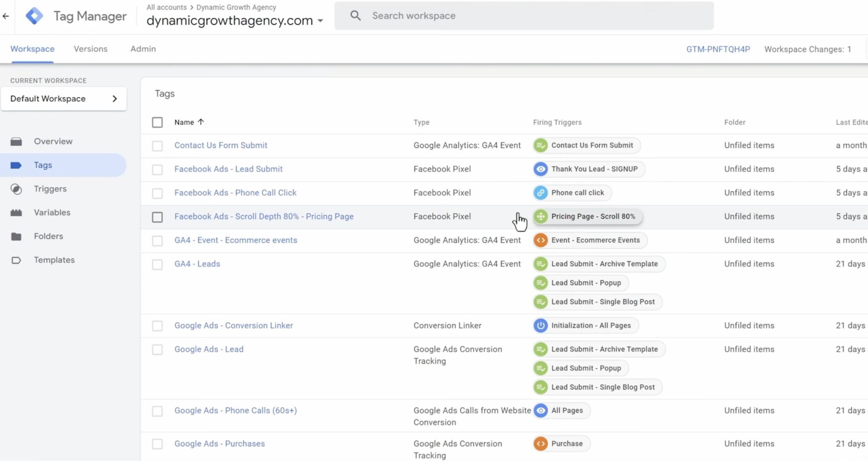Open the Admin tab
Image resolution: width=868 pixels, height=461 pixels.
point(143,49)
